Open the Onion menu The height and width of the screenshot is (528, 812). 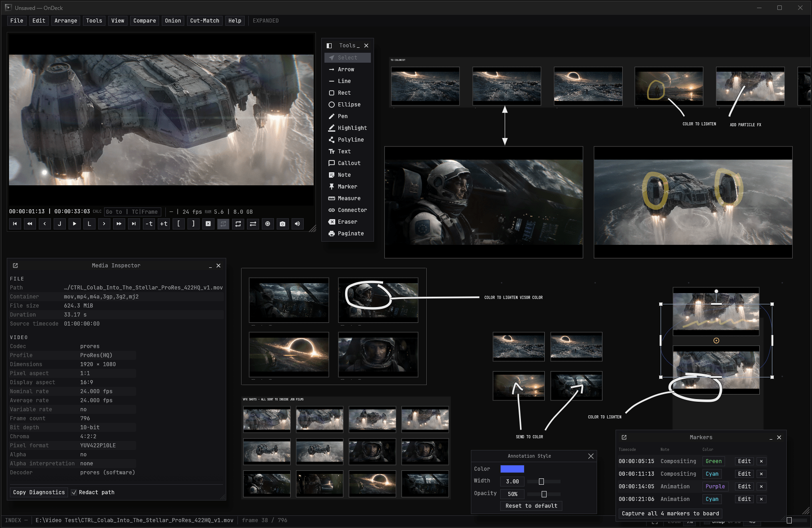pos(173,21)
